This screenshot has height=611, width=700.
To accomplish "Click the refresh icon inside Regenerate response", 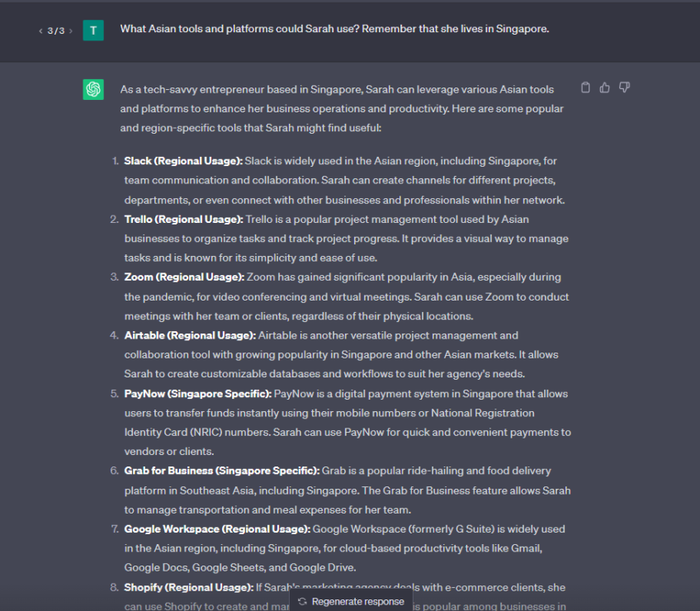I will (x=303, y=601).
